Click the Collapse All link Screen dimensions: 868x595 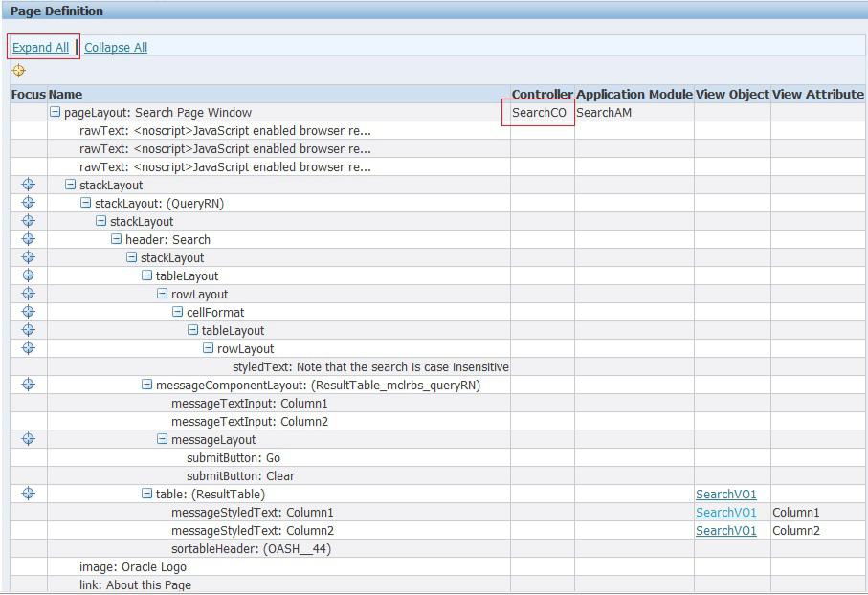click(x=115, y=47)
